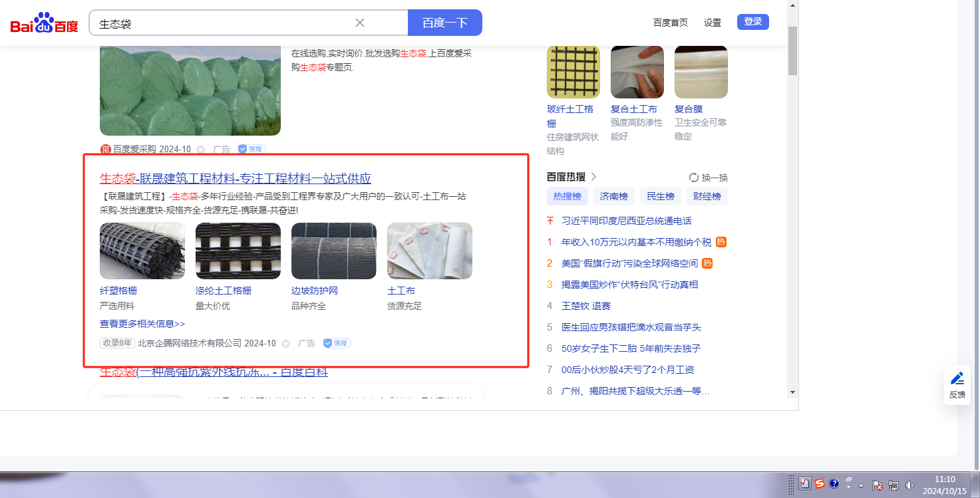Open 广州、揭阳共揽下超级大乐透 headline
Viewport: 980px width, 498px height.
(636, 391)
